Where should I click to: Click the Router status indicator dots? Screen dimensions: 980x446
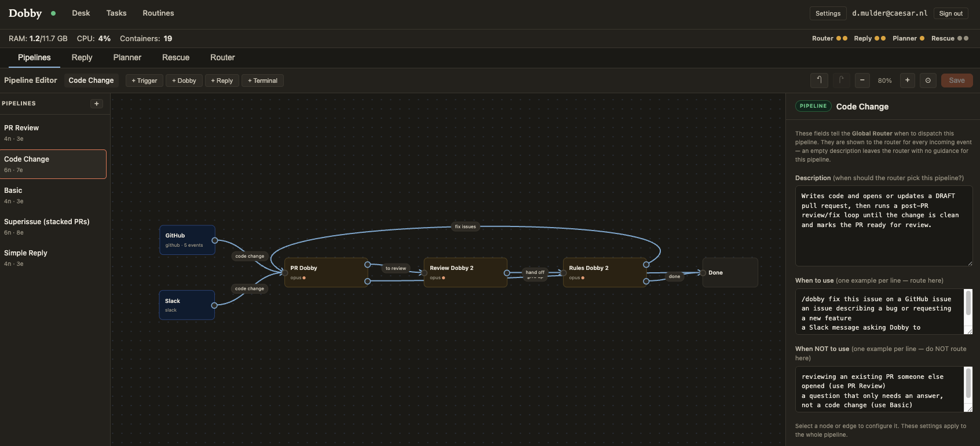[842, 38]
